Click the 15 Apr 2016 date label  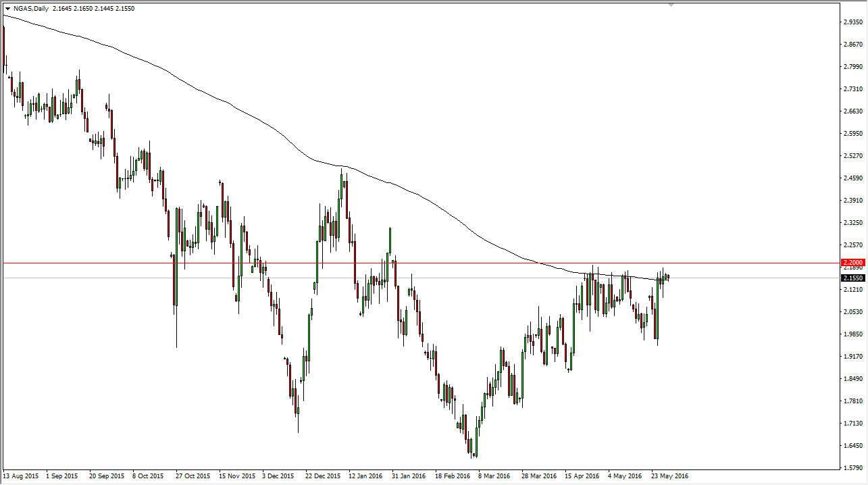point(582,476)
